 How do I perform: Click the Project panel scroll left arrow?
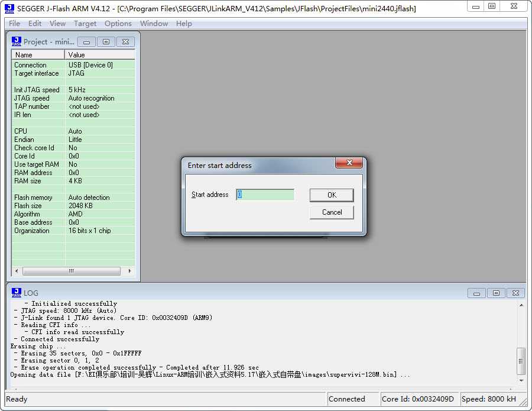pyautogui.click(x=17, y=271)
